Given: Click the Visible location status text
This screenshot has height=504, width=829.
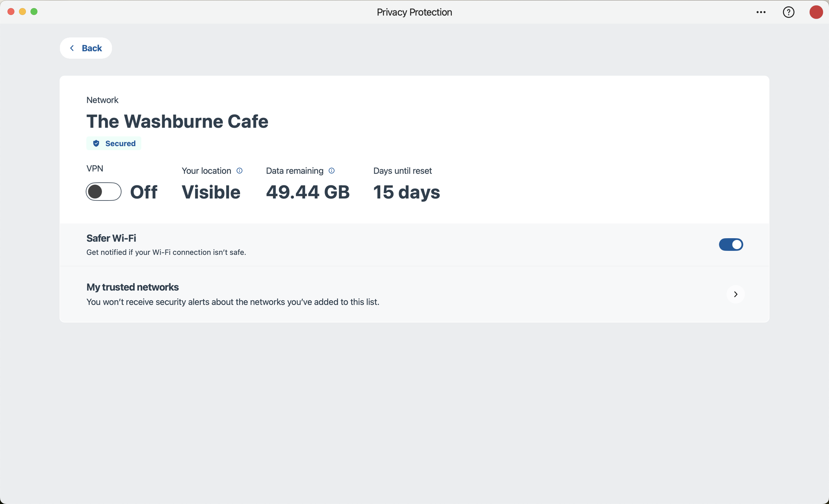Looking at the screenshot, I should tap(211, 192).
